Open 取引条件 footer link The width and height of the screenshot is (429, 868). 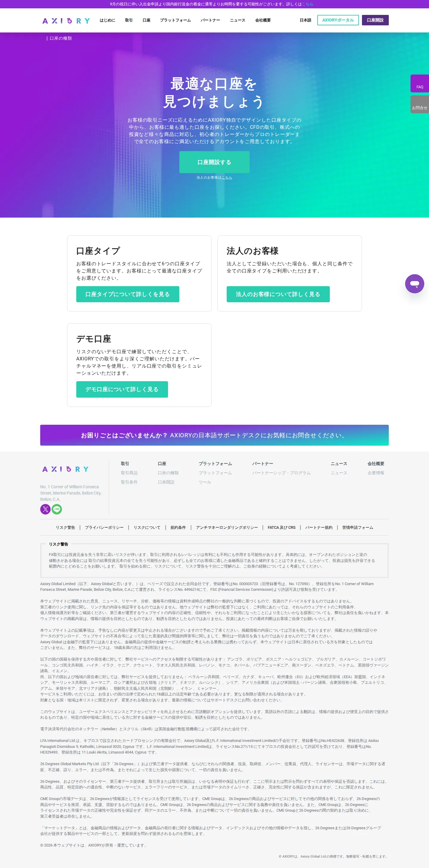pyautogui.click(x=129, y=482)
